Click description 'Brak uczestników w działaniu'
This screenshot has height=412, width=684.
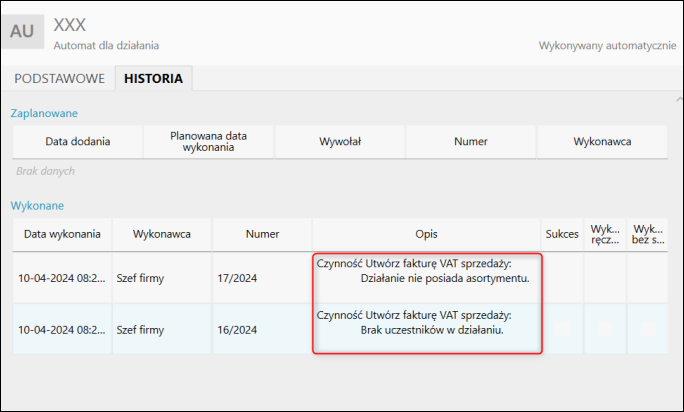coord(432,329)
